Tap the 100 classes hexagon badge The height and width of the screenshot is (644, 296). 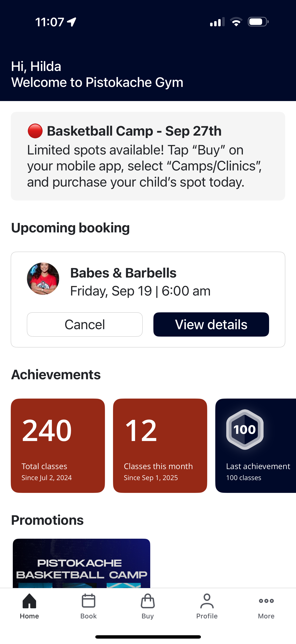click(245, 429)
